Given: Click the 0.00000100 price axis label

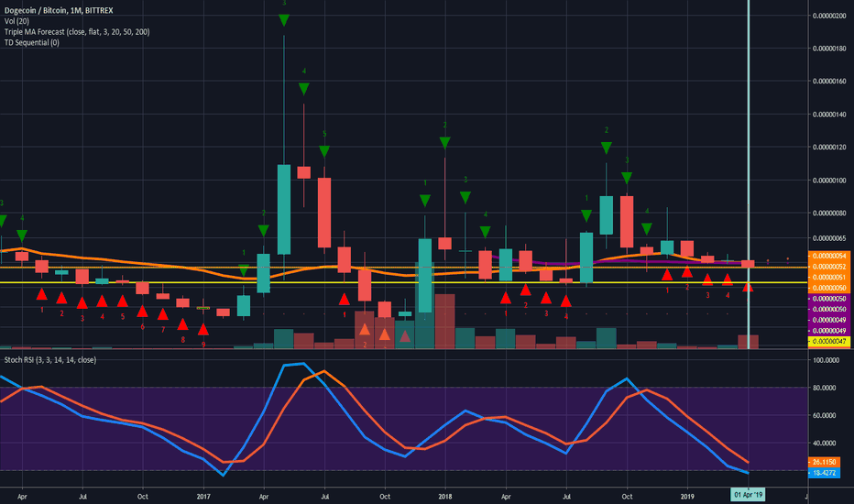Looking at the screenshot, I should tap(829, 181).
